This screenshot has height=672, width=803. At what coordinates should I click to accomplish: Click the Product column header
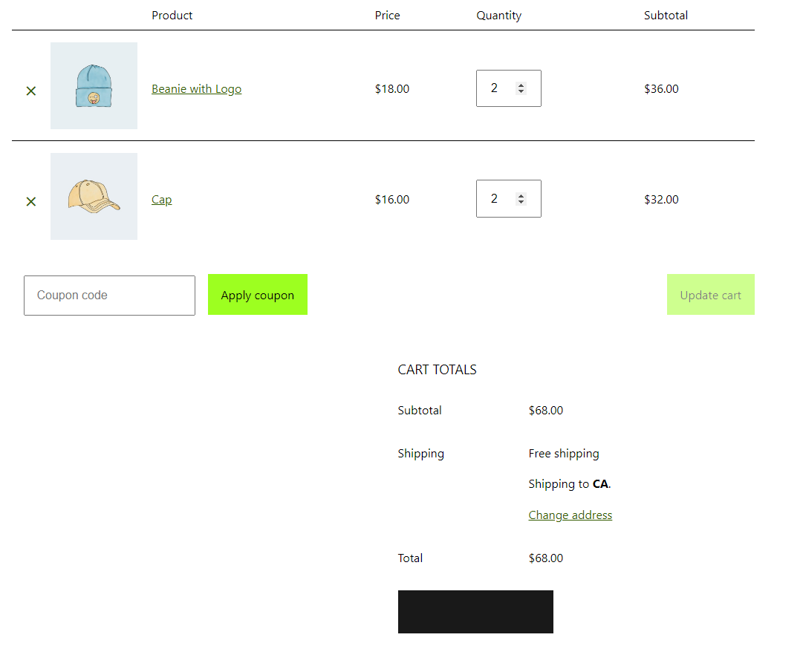[172, 15]
